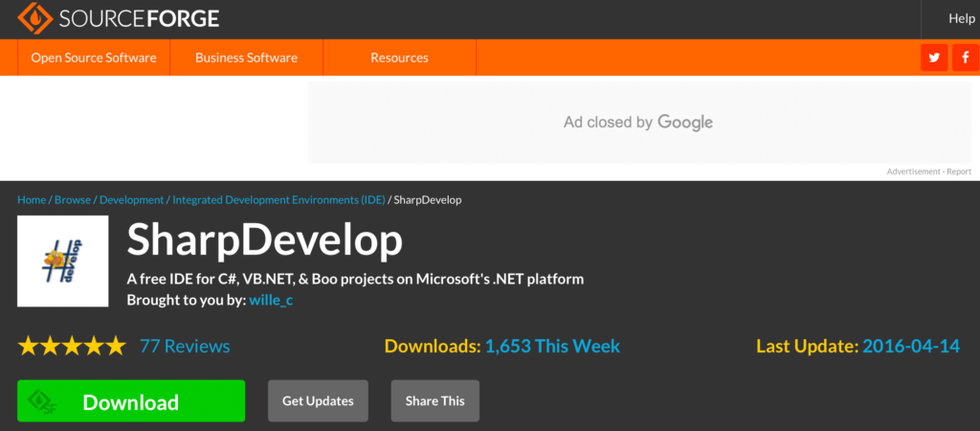Open wille_c author profile

[271, 300]
